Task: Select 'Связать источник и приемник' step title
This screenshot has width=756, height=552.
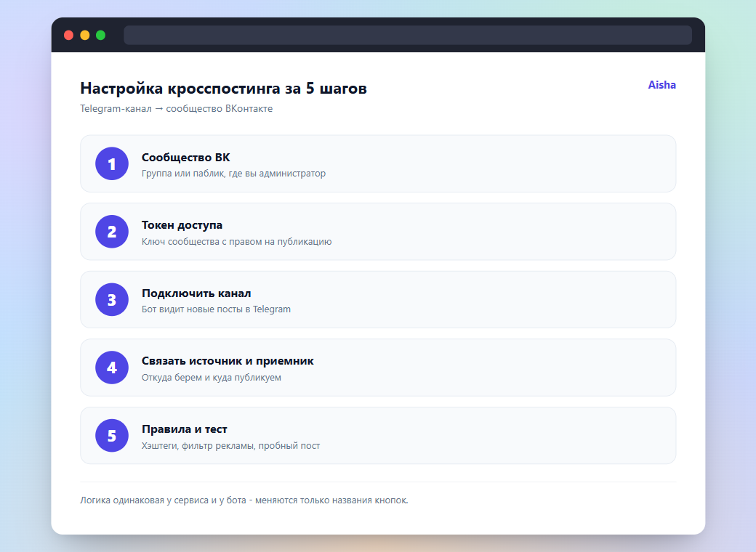Action: pos(228,361)
